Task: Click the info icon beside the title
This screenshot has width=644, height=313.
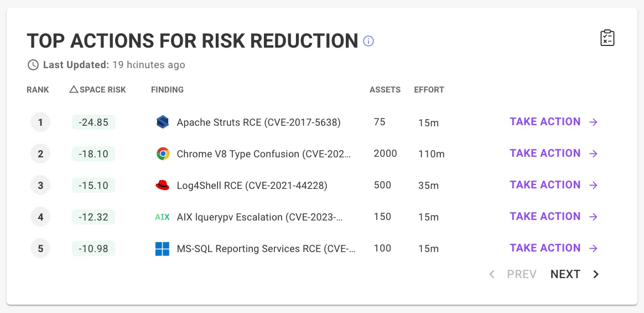Action: pyautogui.click(x=368, y=41)
